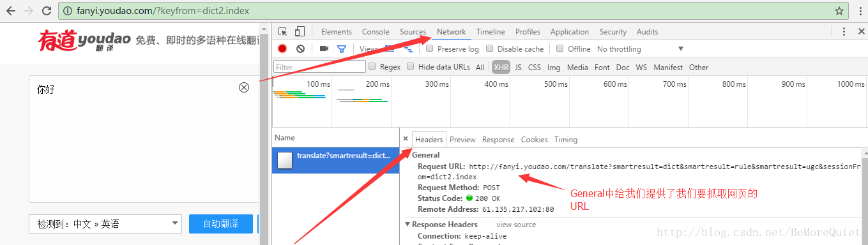Toggle the network filter funnel icon
Image resolution: width=868 pixels, height=245 pixels.
(x=342, y=48)
